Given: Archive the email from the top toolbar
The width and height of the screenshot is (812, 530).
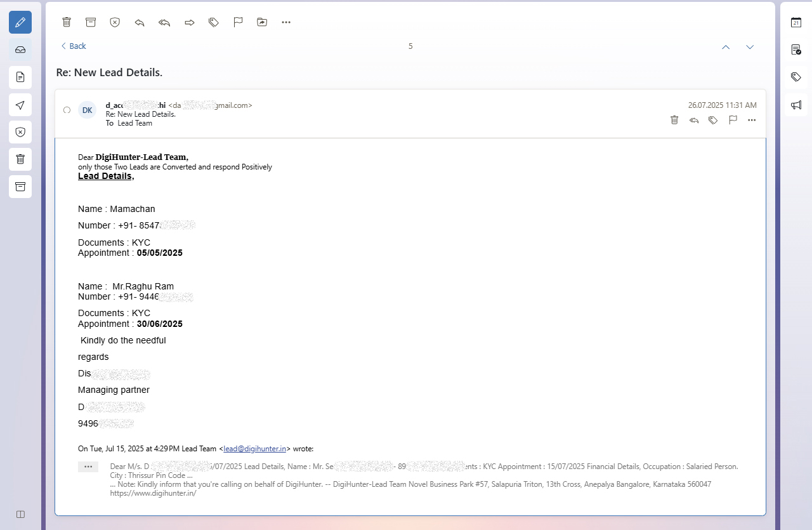Looking at the screenshot, I should pyautogui.click(x=91, y=22).
